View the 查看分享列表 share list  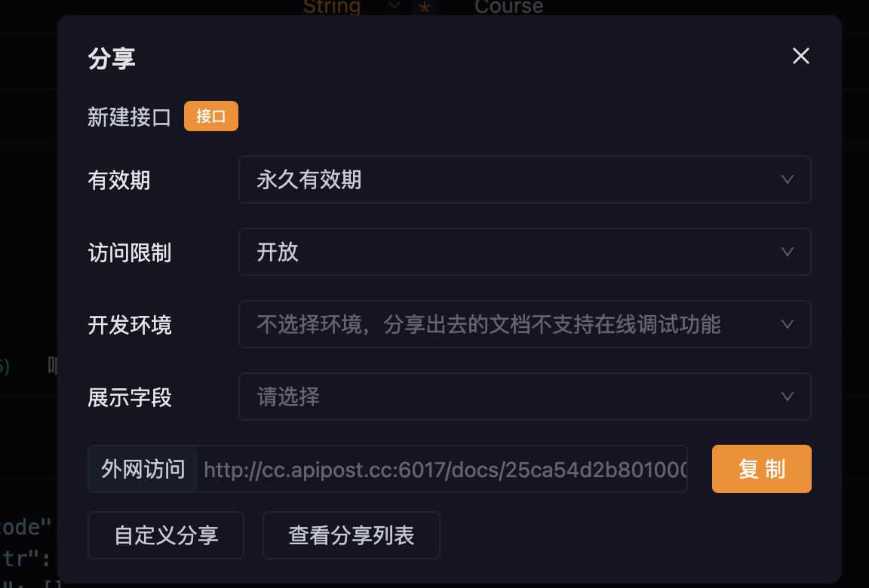(352, 535)
